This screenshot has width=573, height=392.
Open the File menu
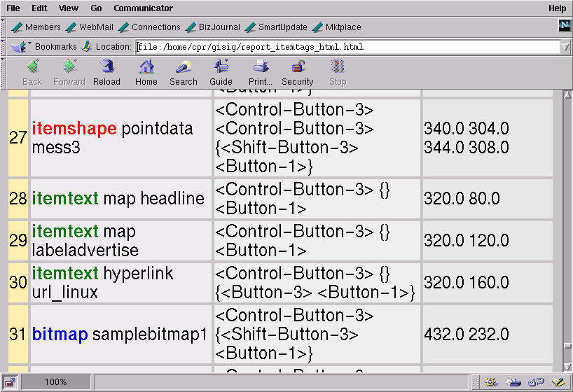pyautogui.click(x=13, y=8)
